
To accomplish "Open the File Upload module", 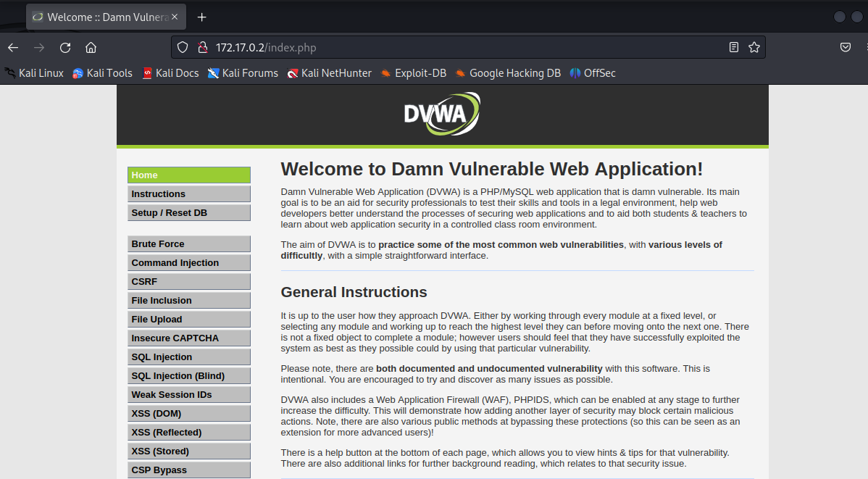I will [189, 319].
